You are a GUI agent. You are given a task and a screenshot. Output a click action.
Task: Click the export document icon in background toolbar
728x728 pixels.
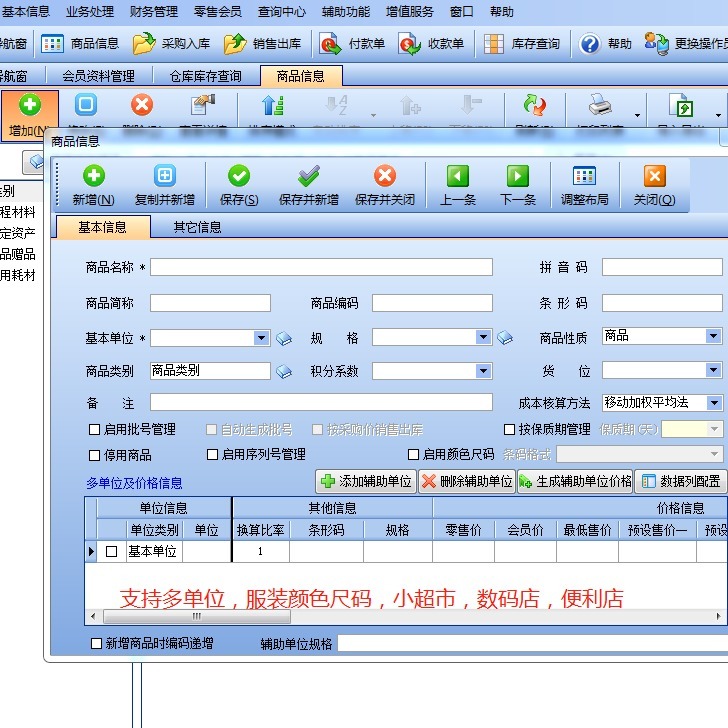[x=681, y=104]
